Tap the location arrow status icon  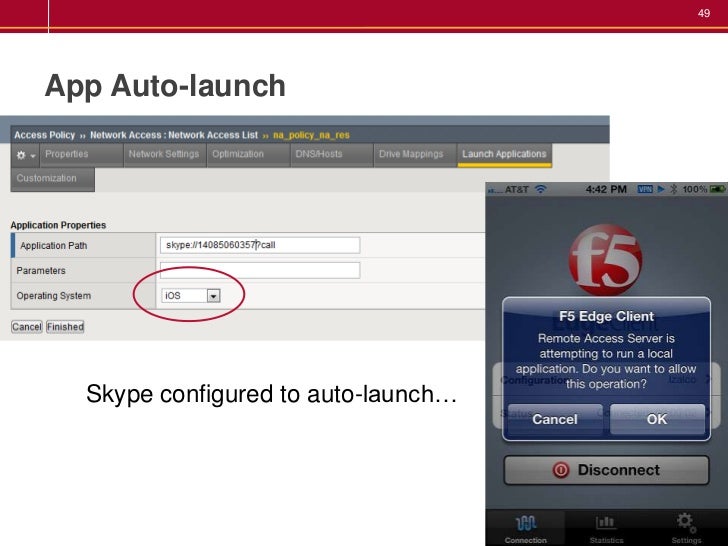tap(661, 189)
